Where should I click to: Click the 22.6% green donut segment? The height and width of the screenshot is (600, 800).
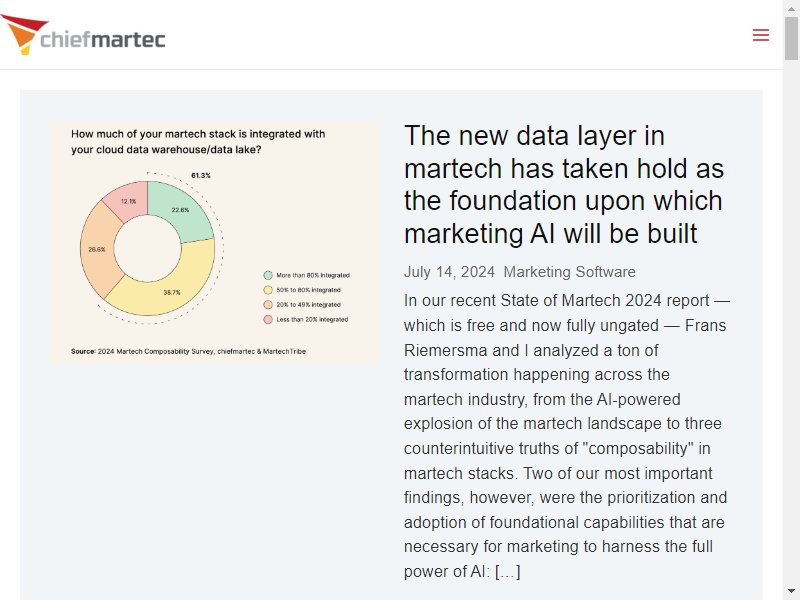coord(181,210)
